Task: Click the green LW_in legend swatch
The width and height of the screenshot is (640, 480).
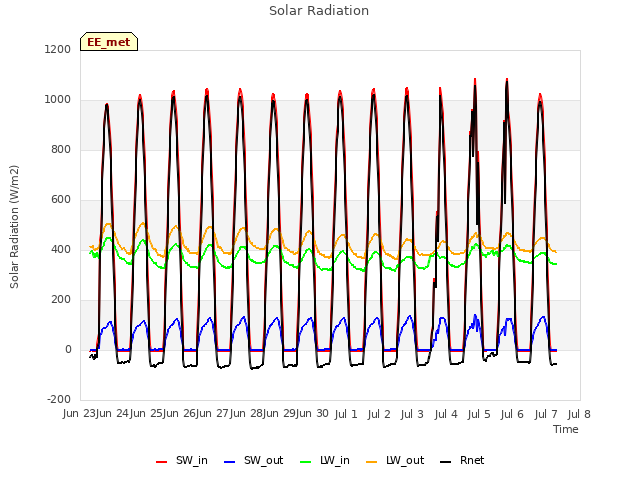Action: pos(306,462)
